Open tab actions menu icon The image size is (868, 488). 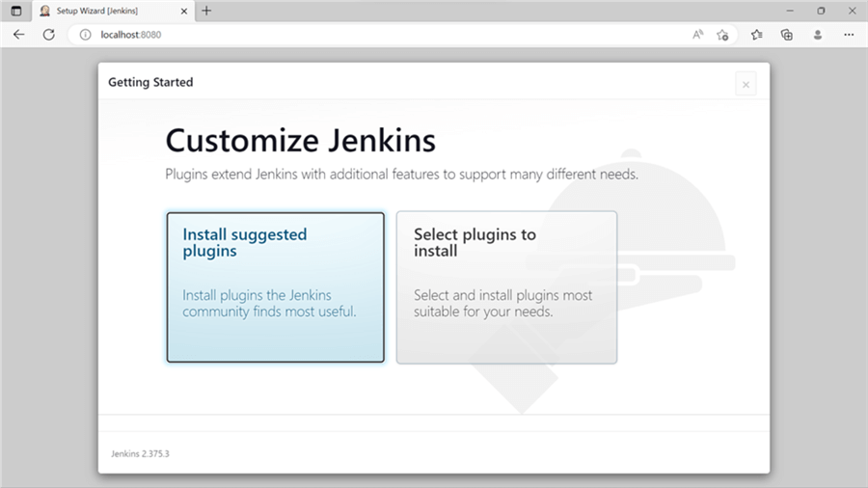pos(16,11)
